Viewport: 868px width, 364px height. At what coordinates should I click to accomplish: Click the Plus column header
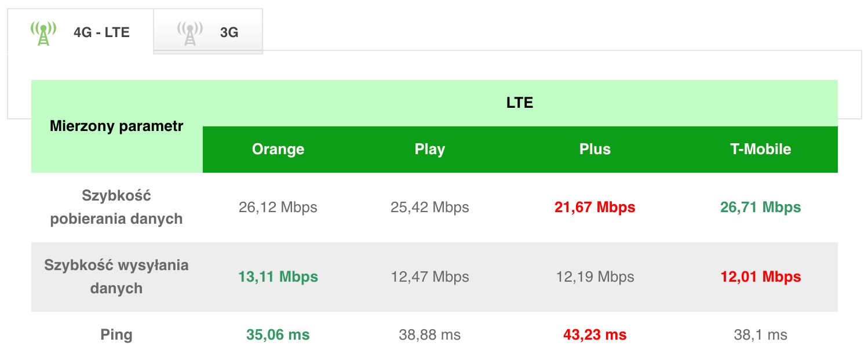(595, 150)
